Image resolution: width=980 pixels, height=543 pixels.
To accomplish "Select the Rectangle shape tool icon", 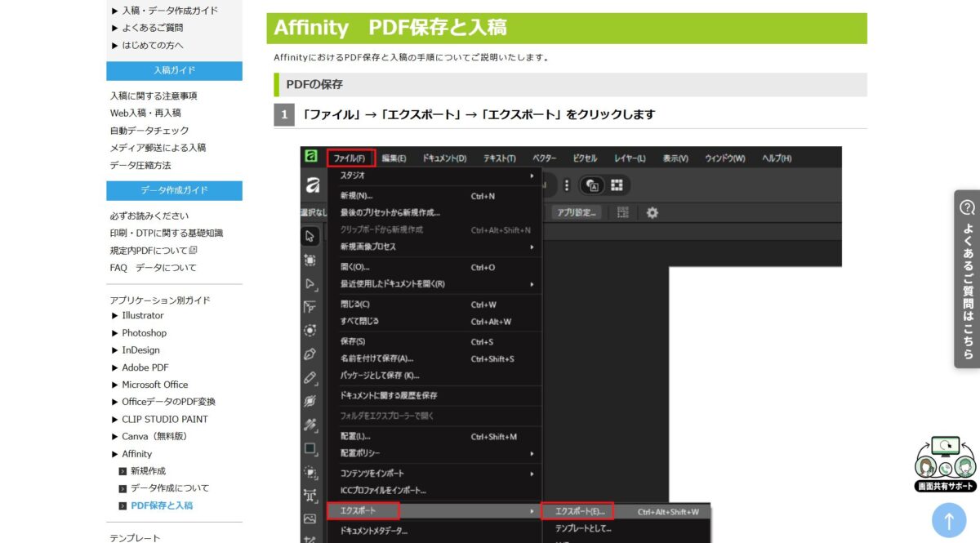I will pos(310,448).
